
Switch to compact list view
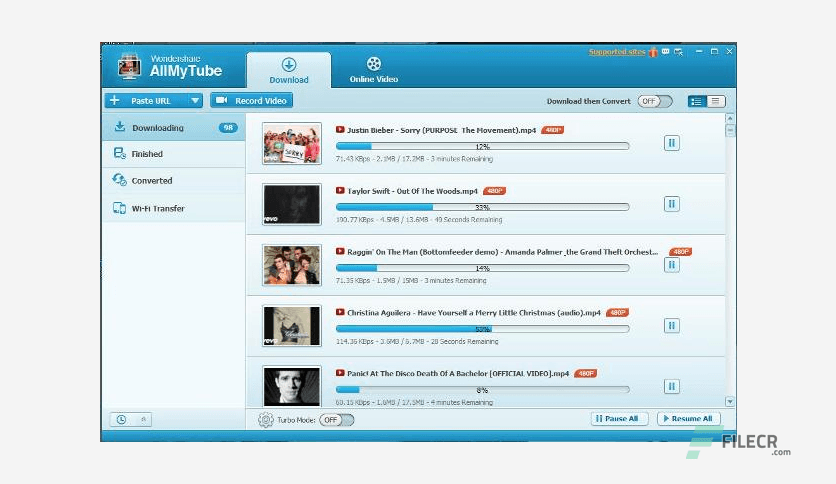tap(716, 101)
